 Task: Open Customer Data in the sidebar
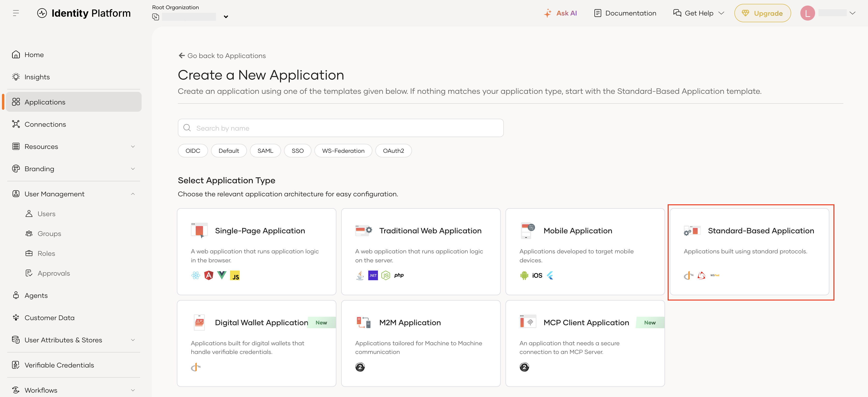coord(74,317)
